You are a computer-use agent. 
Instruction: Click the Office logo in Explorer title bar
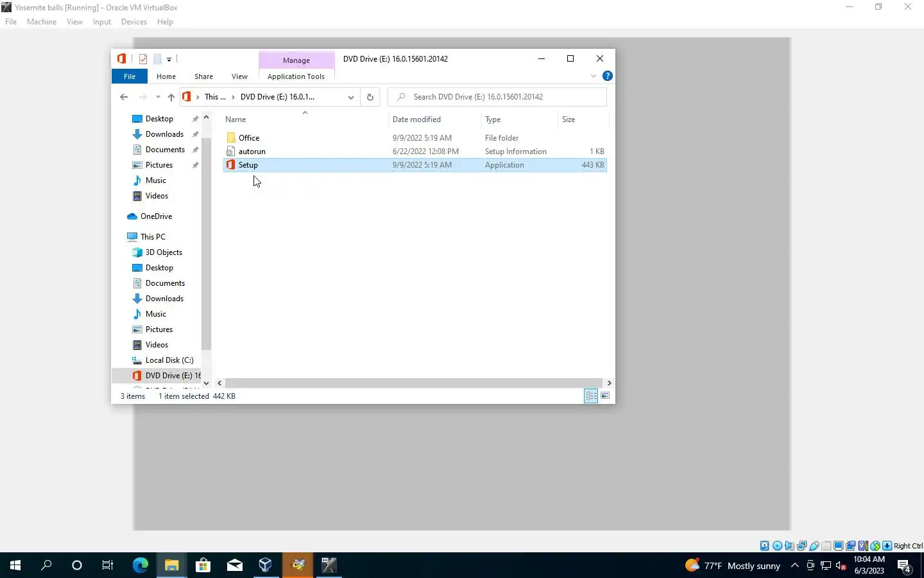pyautogui.click(x=121, y=59)
